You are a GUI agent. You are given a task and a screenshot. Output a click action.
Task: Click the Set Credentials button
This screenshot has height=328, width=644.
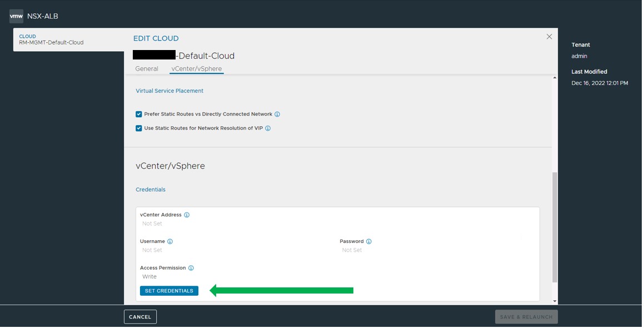pyautogui.click(x=169, y=291)
